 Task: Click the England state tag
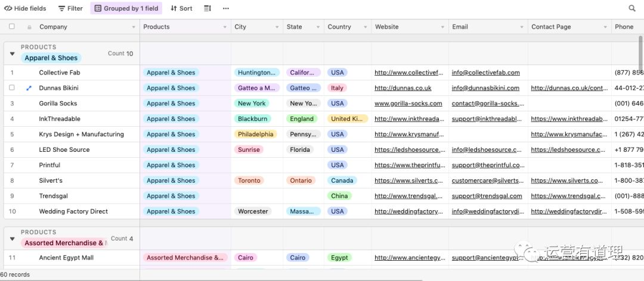302,119
